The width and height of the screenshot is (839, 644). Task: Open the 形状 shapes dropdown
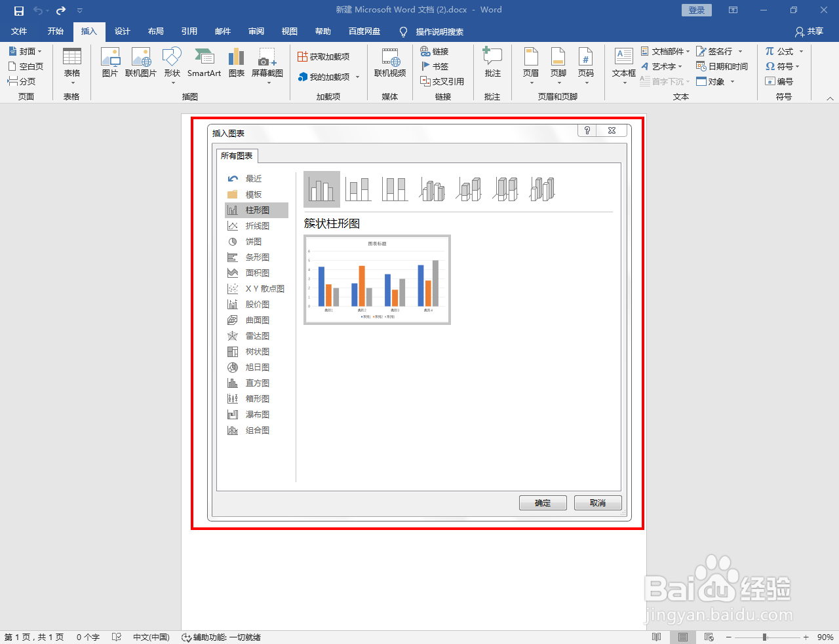tap(172, 62)
